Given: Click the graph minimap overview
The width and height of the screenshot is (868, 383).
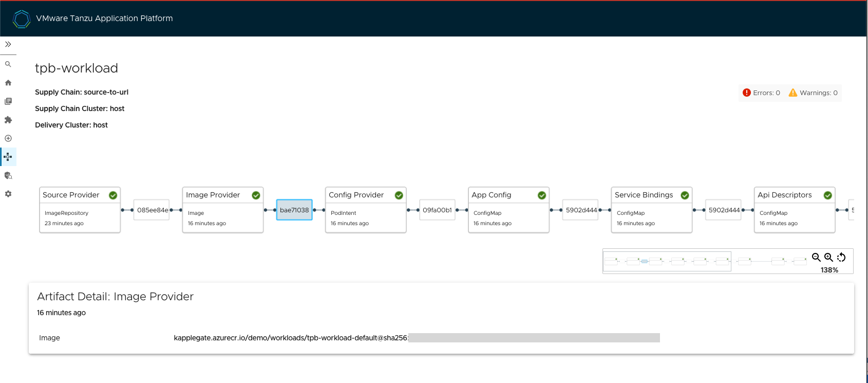Looking at the screenshot, I should coord(706,261).
